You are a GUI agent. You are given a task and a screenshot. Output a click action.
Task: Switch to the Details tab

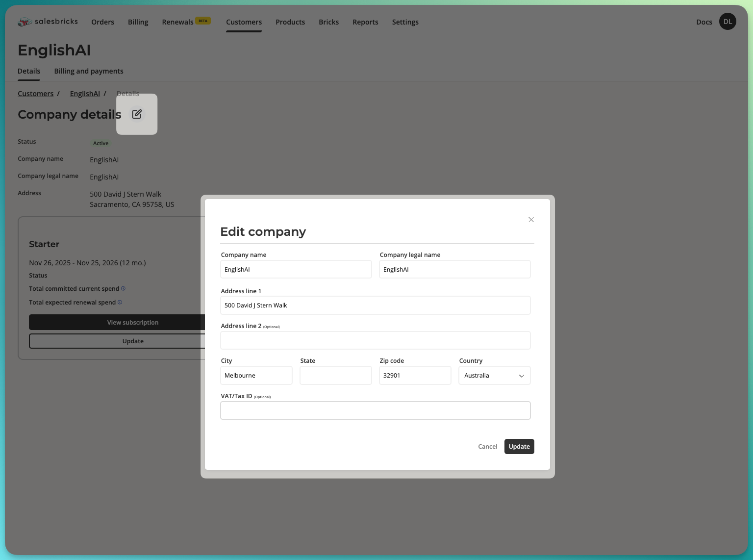tap(29, 71)
